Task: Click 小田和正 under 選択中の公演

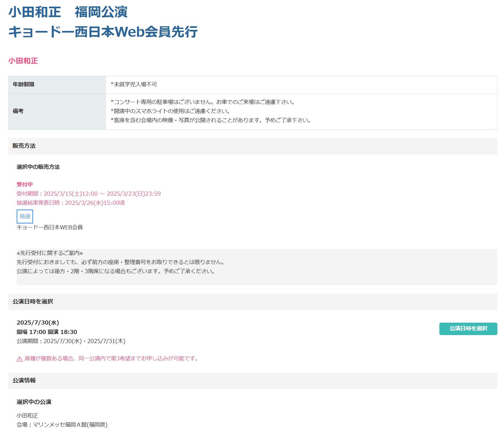Action: coord(27,416)
